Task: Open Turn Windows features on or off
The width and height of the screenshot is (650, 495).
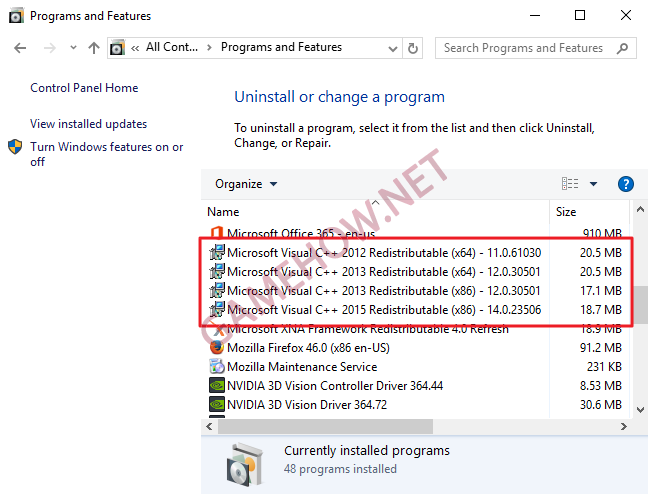Action: 107,154
